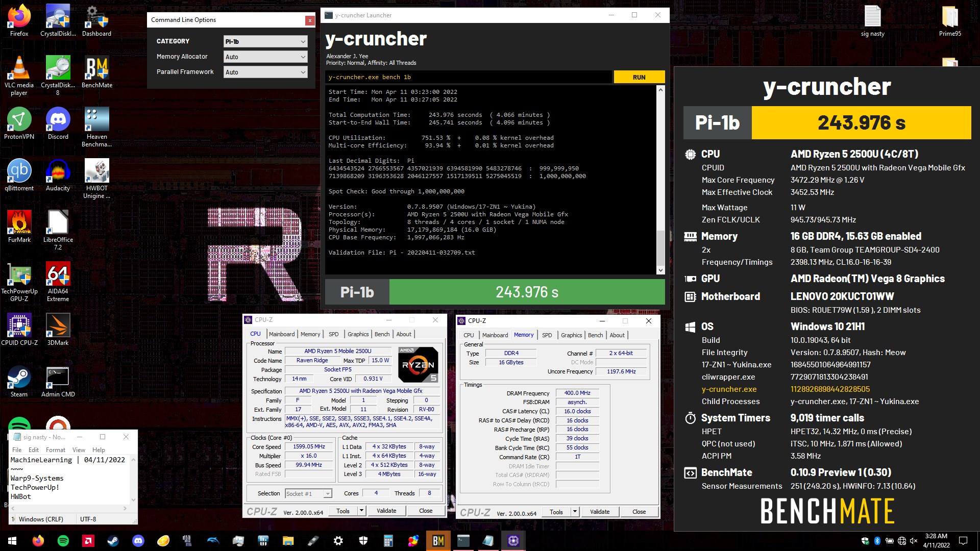
Task: Open Parallel Framework dropdown
Action: 265,72
